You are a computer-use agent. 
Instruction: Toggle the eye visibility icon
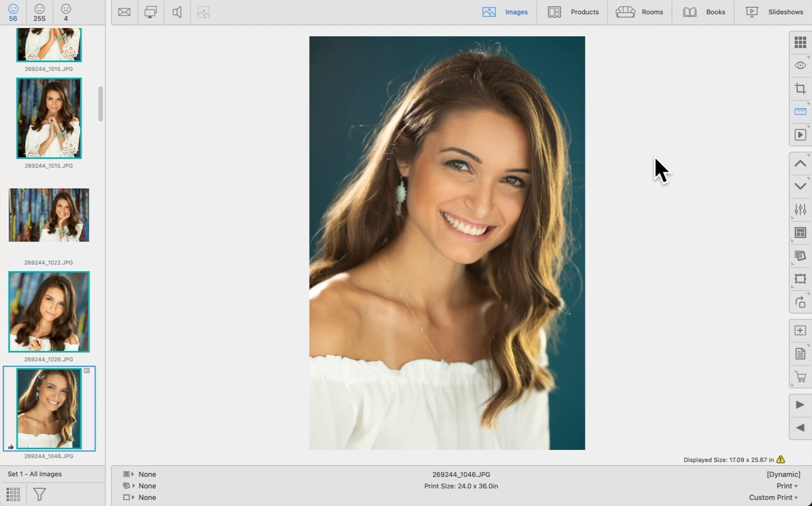800,65
